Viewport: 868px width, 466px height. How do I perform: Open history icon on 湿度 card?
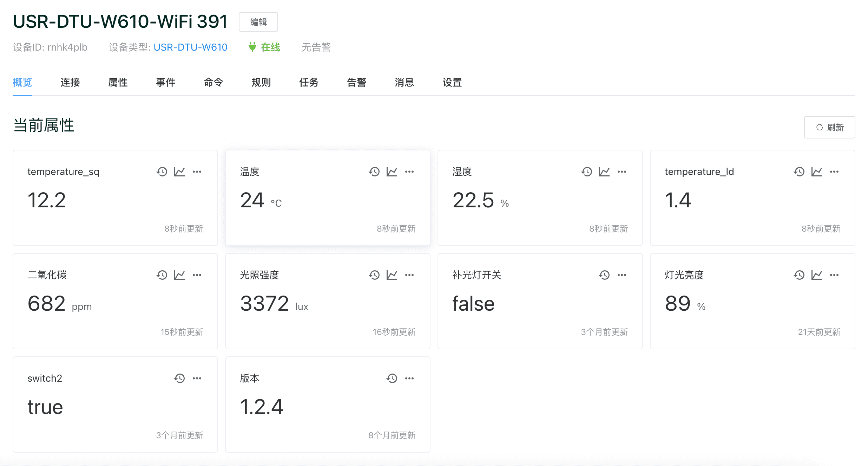click(587, 171)
